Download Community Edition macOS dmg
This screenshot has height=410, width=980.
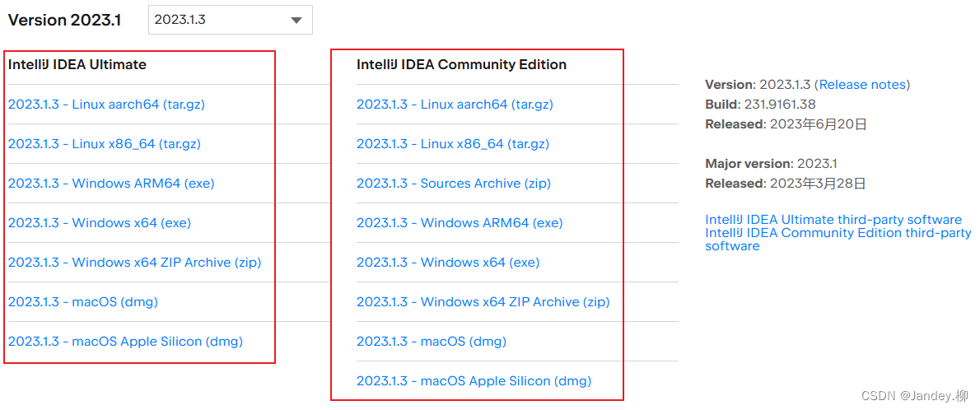[x=432, y=342]
